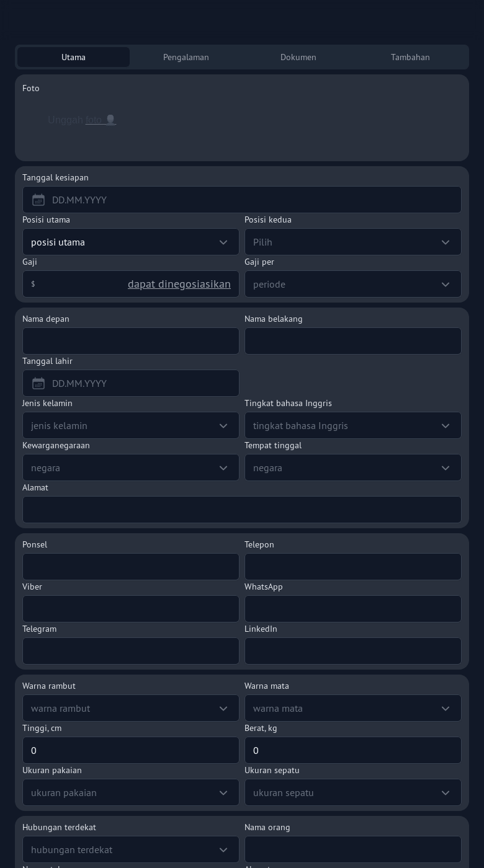Open the calendar icon for Tanggal lahir
This screenshot has height=868, width=484.
pos(38,383)
